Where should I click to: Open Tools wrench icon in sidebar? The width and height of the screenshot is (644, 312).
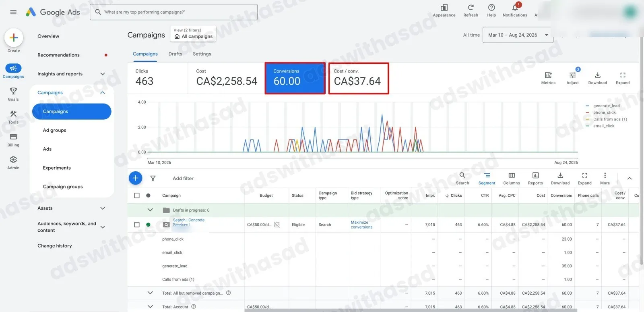[x=13, y=114]
